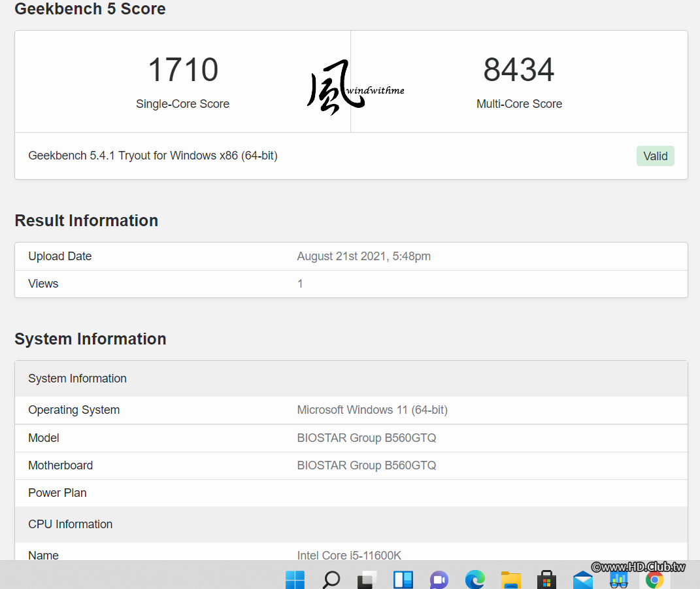Click the Geekbench 5 Score heading
This screenshot has height=589, width=700.
tap(90, 9)
